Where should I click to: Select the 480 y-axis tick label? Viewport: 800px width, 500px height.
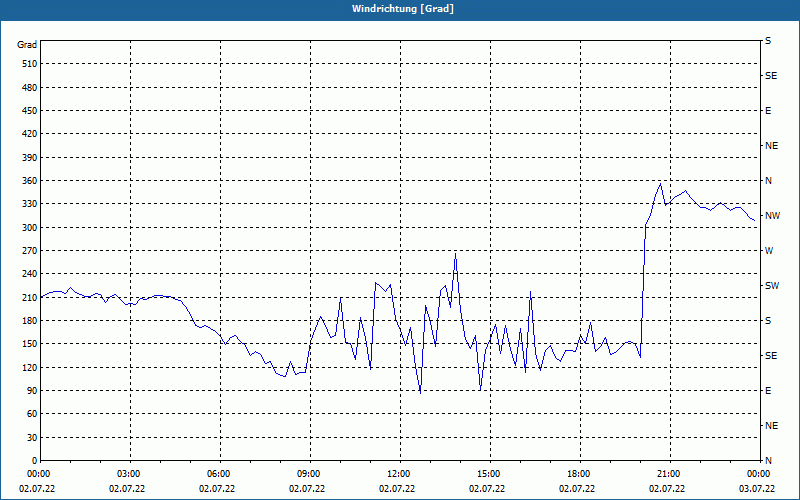[x=29, y=88]
